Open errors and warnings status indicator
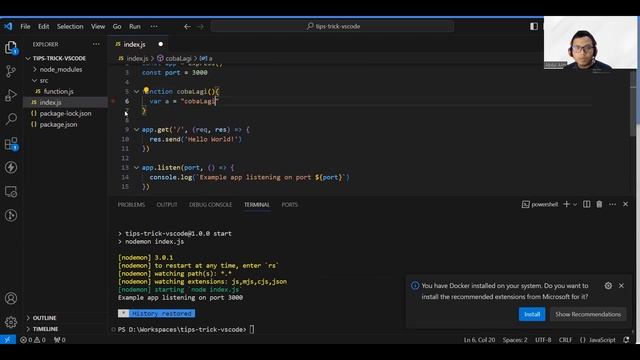Screen dimensions: 640x360 (x=33, y=340)
